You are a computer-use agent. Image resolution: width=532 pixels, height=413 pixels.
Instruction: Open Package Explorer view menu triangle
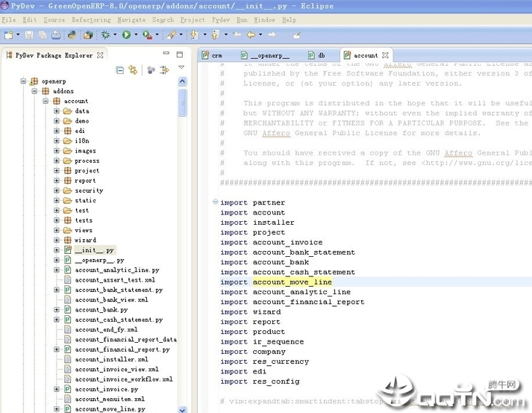(x=181, y=67)
